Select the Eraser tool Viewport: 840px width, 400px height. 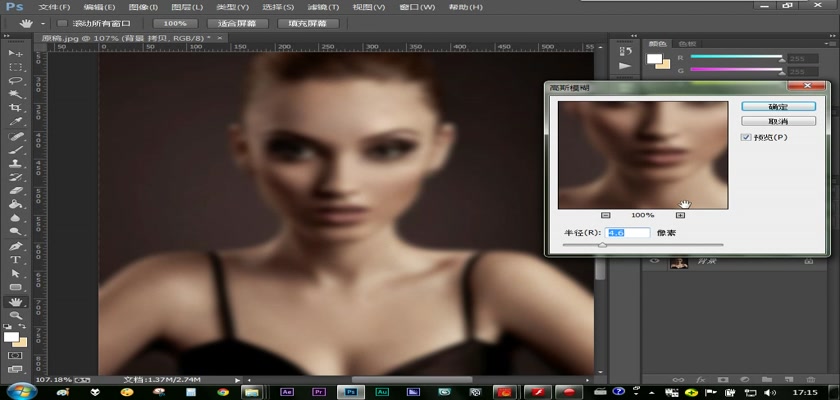pyautogui.click(x=16, y=191)
